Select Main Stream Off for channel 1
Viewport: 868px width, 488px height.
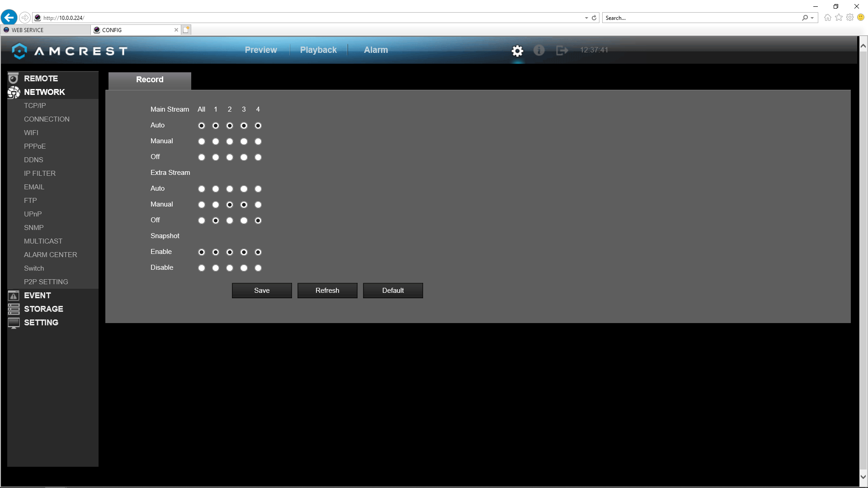216,157
